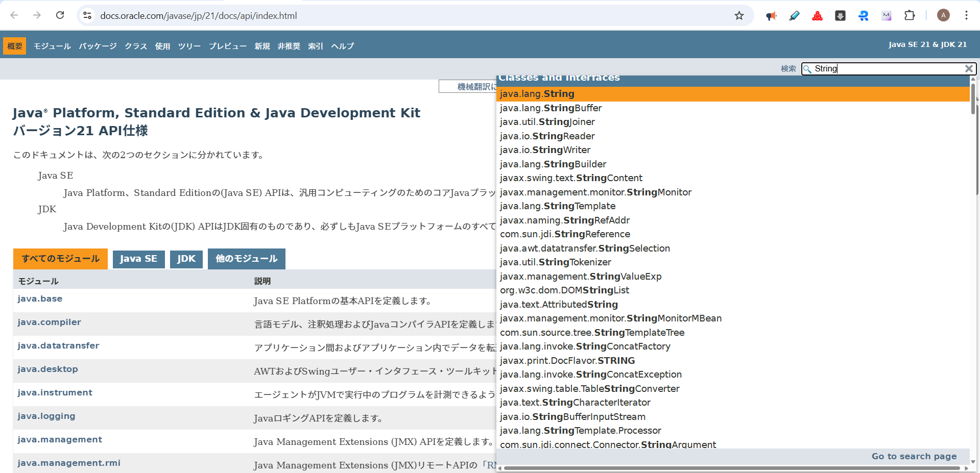
Task: Click the Go to search page link
Action: pos(914,456)
